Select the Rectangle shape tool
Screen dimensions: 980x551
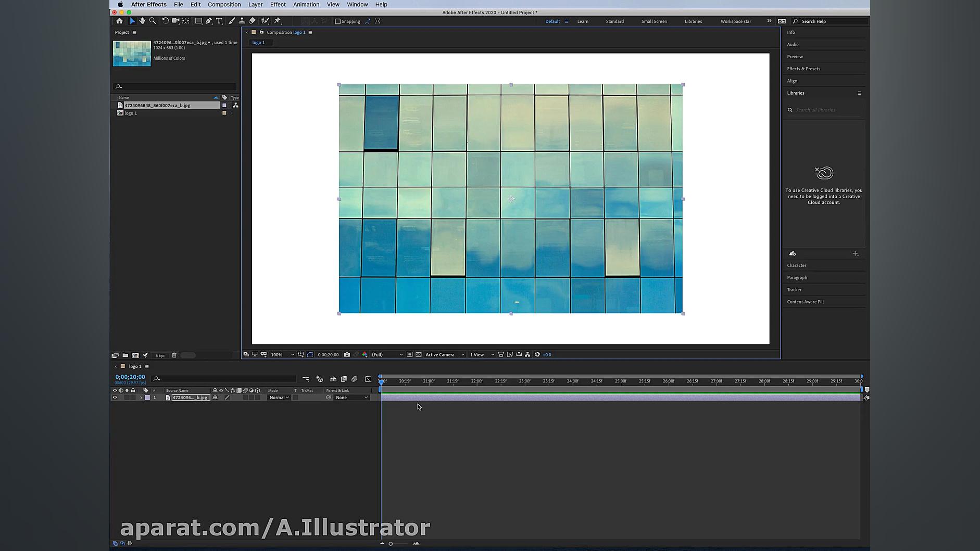click(198, 21)
